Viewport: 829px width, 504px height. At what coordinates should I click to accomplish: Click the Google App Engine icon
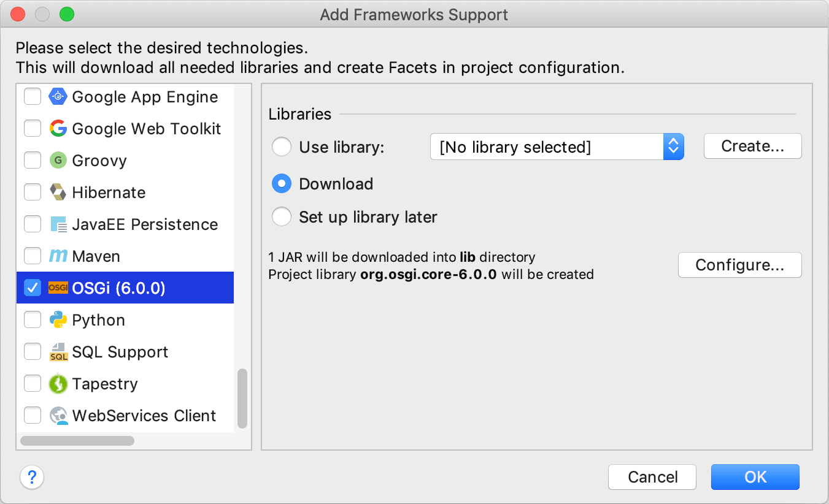tap(58, 97)
